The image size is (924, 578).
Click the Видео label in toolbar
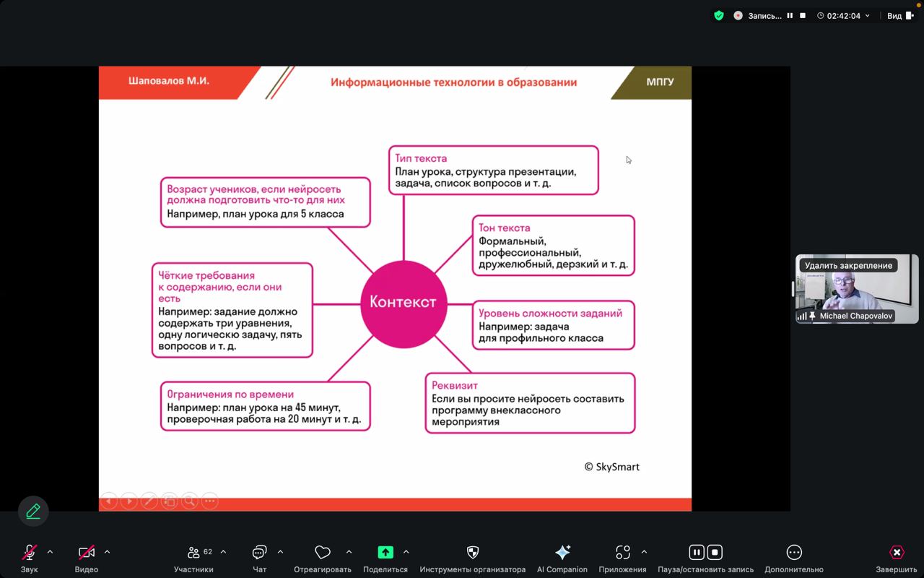[87, 569]
